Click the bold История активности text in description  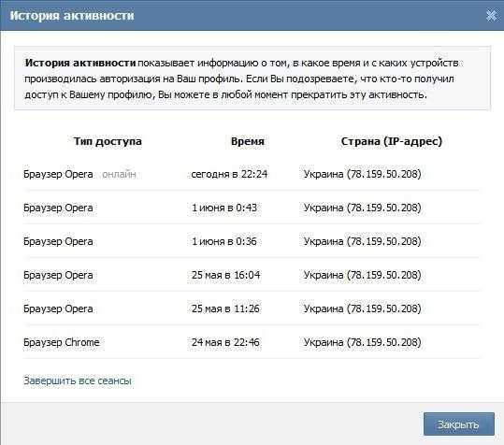click(80, 63)
